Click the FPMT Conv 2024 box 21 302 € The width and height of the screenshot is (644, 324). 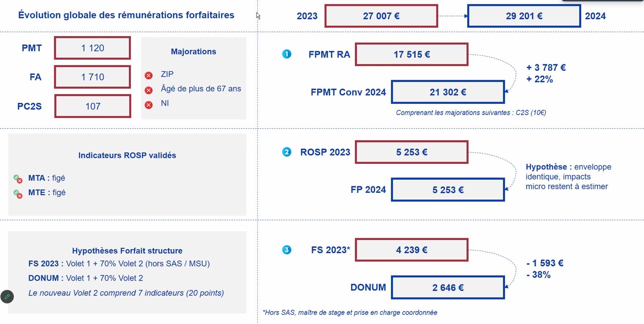(448, 92)
